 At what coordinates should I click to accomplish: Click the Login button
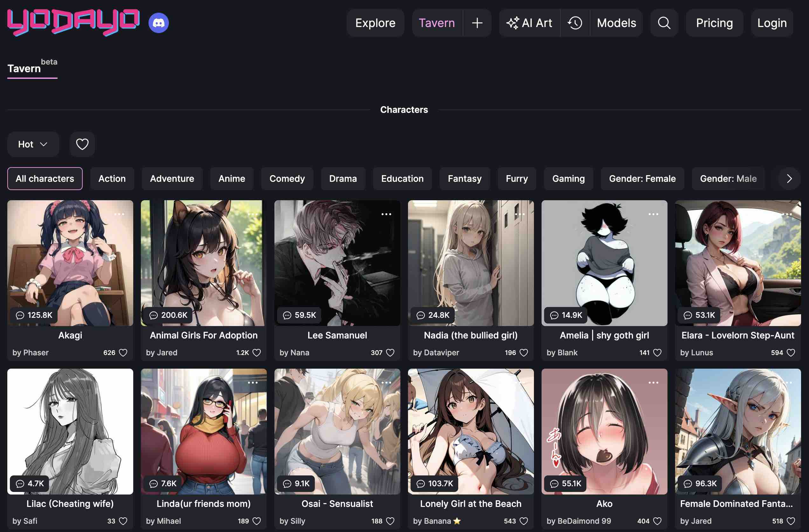coord(771,23)
